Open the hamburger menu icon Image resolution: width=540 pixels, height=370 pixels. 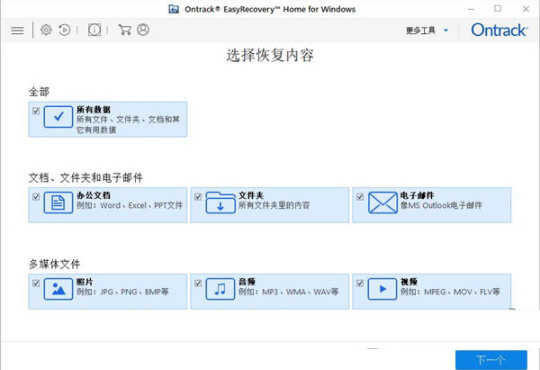[x=17, y=31]
